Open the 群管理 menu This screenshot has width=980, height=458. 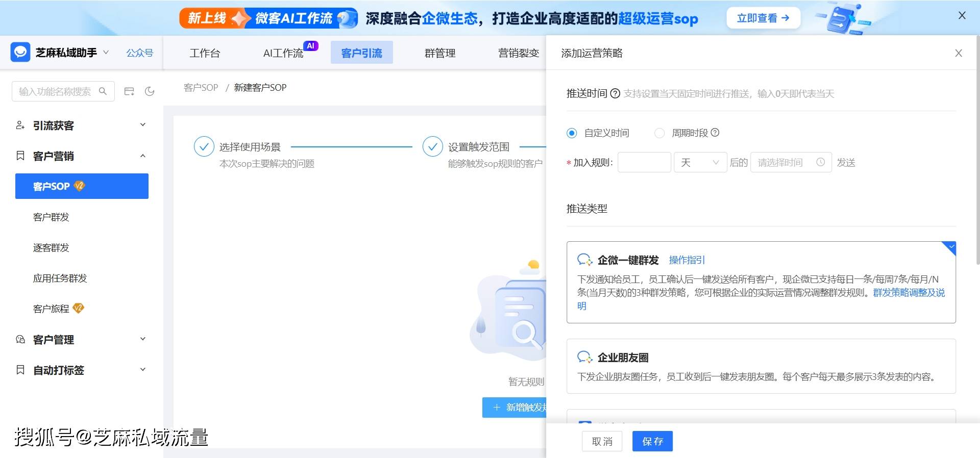pos(440,53)
